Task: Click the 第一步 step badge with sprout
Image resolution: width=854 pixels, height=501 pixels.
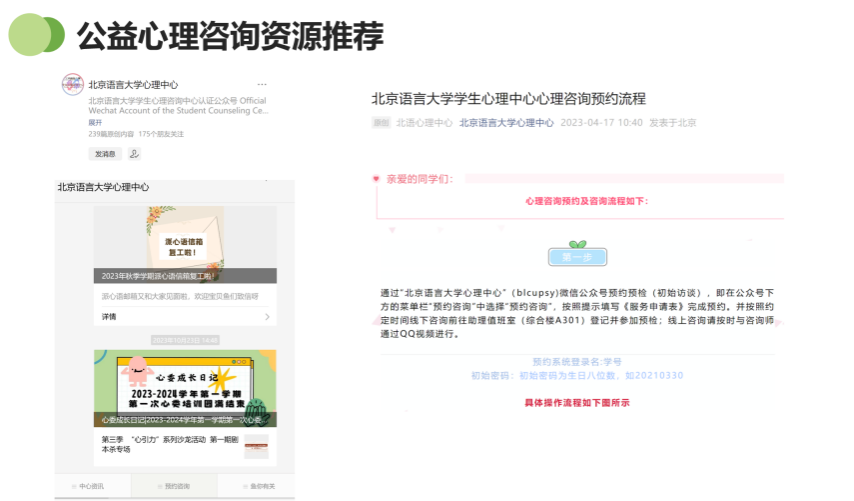Action: tap(577, 255)
